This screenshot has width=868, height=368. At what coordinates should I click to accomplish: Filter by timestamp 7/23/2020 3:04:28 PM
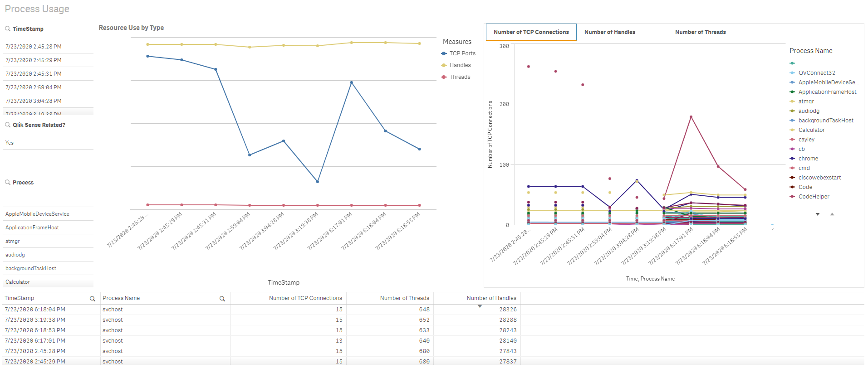(x=48, y=101)
